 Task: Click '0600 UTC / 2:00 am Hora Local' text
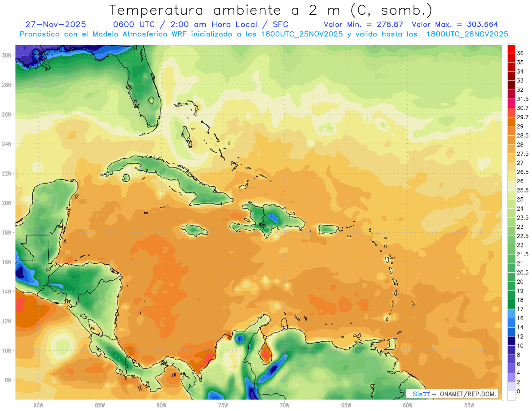click(186, 24)
